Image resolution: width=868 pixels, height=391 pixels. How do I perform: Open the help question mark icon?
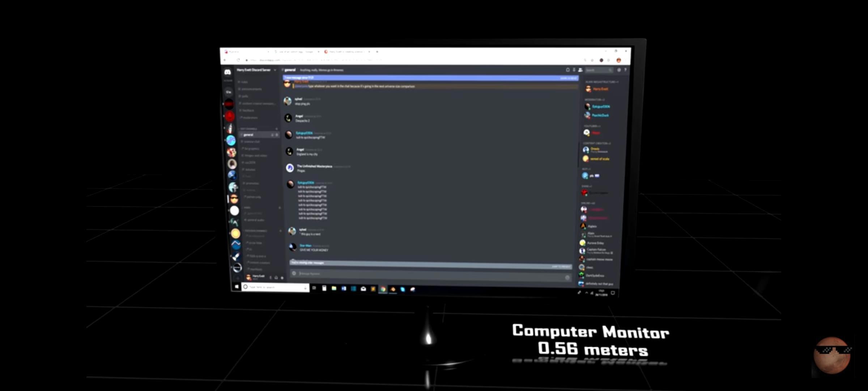coord(625,70)
